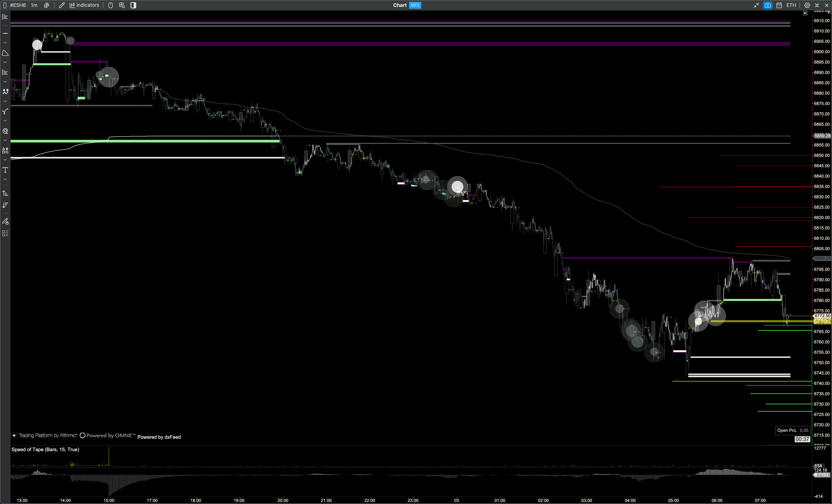The height and width of the screenshot is (504, 832).
Task: Open the 1m timeframe selector
Action: click(x=34, y=5)
